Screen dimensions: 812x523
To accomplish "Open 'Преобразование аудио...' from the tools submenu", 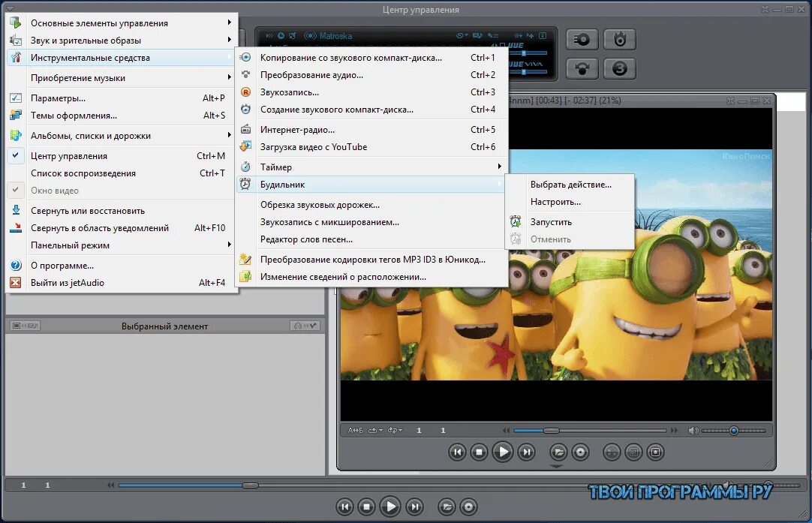I will (371, 75).
